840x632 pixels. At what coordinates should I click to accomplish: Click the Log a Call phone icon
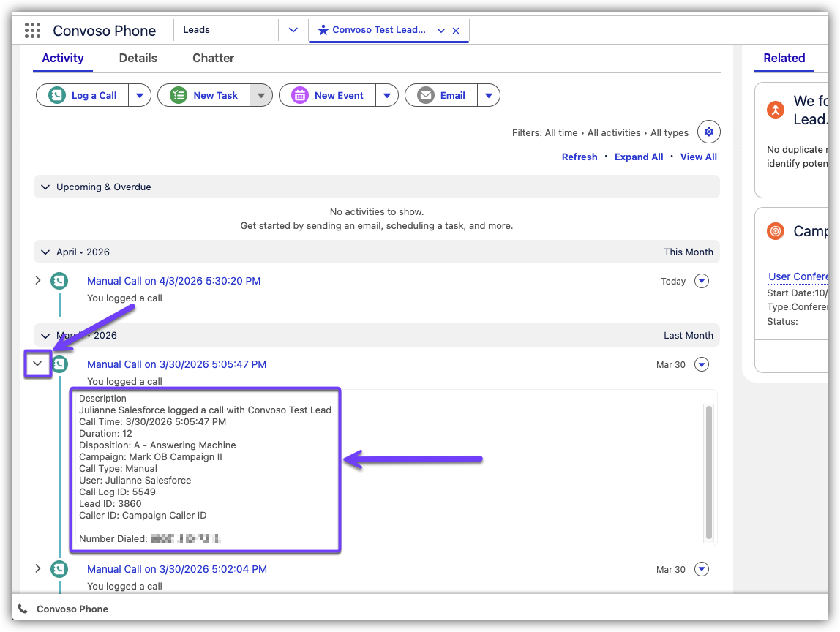(57, 95)
